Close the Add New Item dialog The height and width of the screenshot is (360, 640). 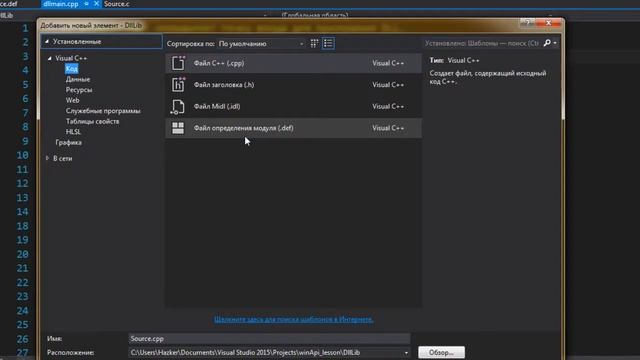tap(549, 23)
